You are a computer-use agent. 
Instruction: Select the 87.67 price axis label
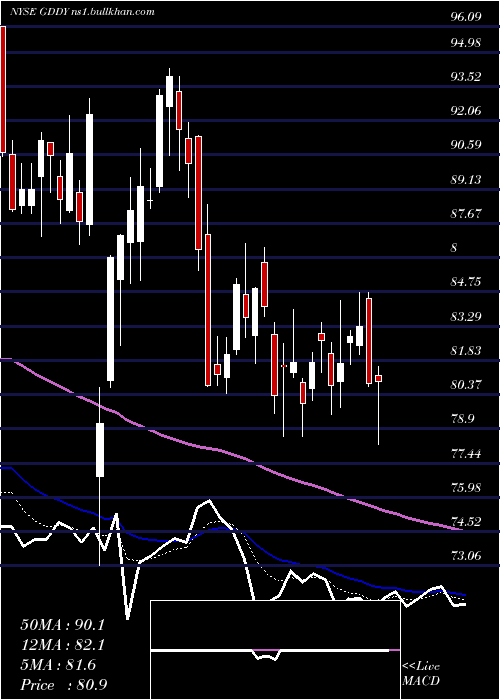466,213
